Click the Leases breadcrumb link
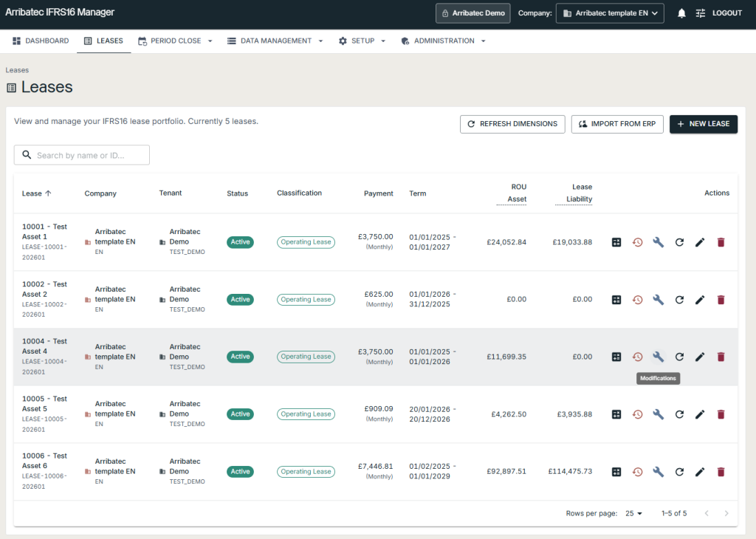Viewport: 756px width, 539px height. 17,70
